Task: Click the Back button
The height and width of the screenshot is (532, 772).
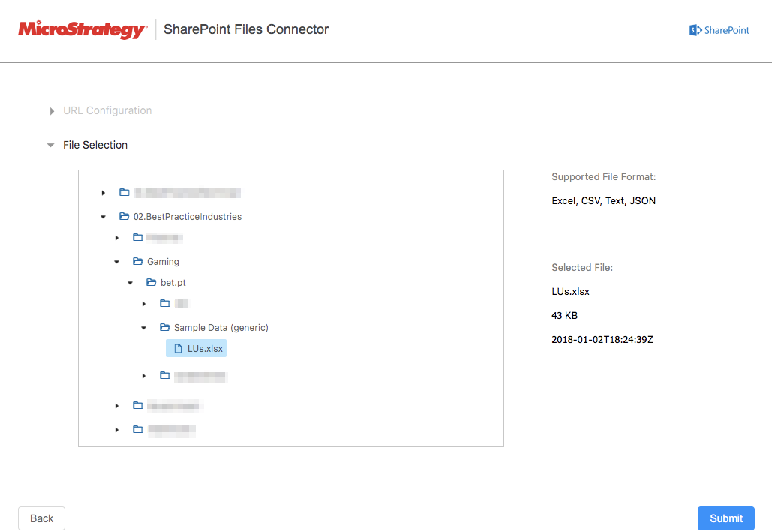Action: (41, 518)
